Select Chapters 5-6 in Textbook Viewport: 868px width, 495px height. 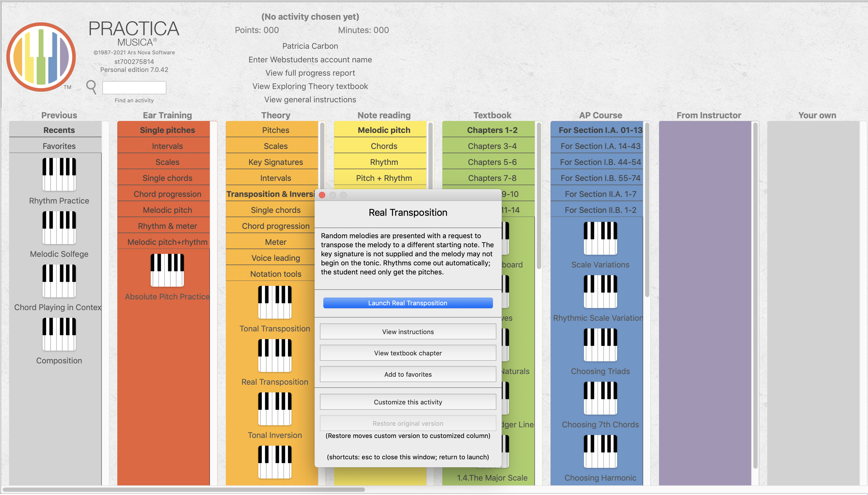[x=488, y=162]
